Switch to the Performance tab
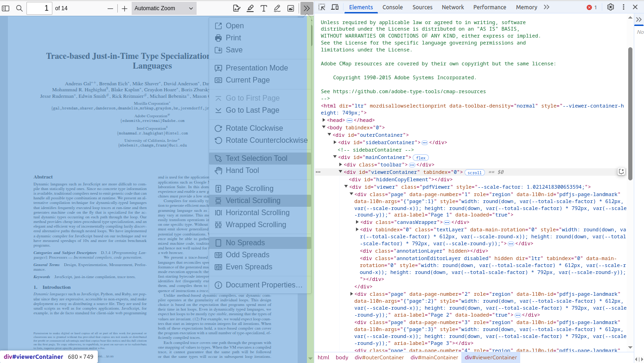 coord(490,7)
